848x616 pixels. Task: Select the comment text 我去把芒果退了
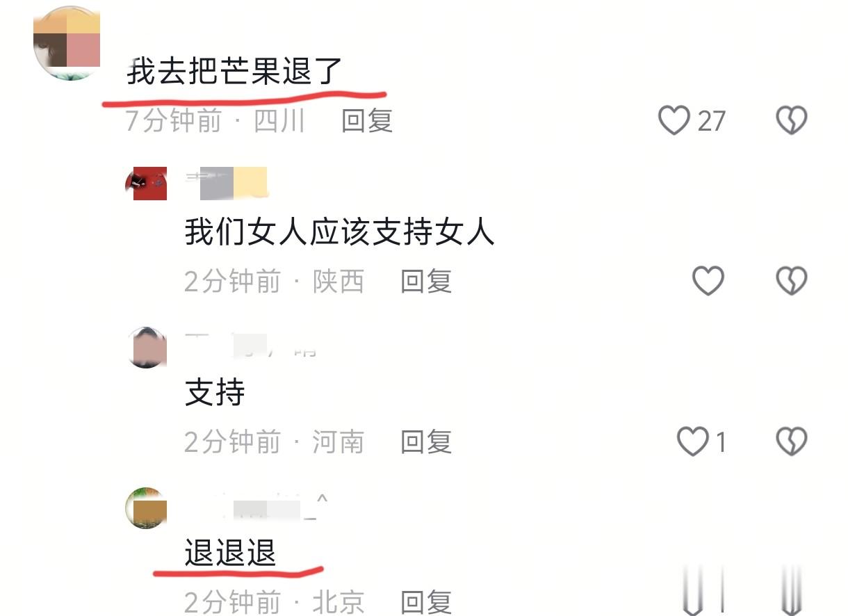235,72
